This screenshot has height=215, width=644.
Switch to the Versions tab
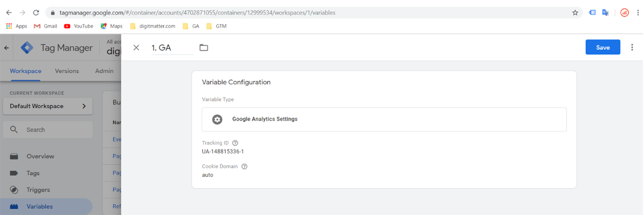coord(67,71)
